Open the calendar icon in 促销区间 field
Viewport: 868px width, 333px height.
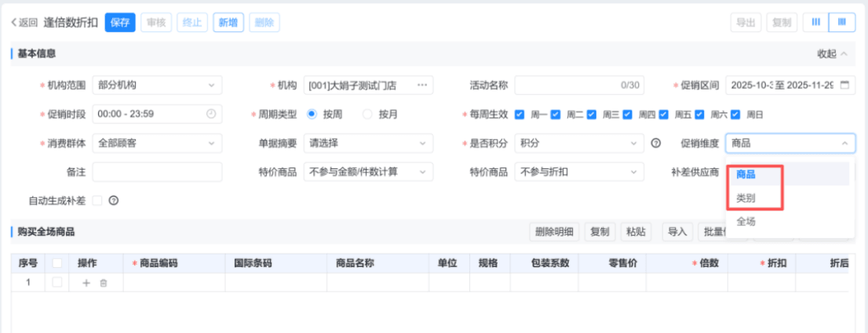point(844,85)
